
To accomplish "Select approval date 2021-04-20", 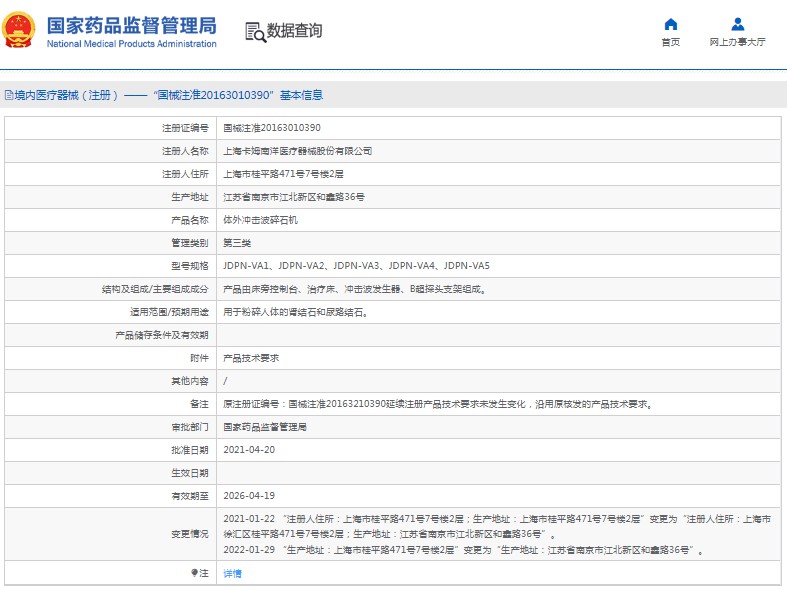I will pyautogui.click(x=249, y=450).
